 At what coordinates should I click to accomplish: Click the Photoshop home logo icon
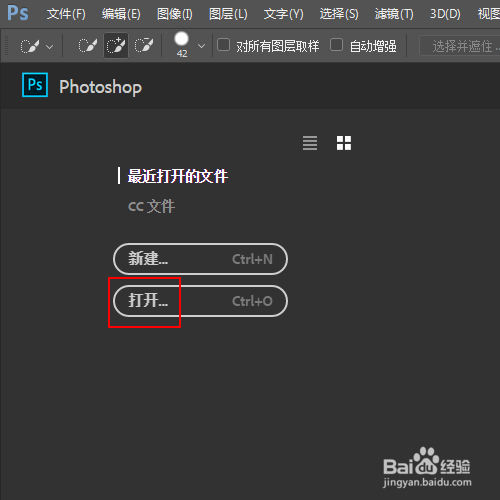tap(35, 85)
